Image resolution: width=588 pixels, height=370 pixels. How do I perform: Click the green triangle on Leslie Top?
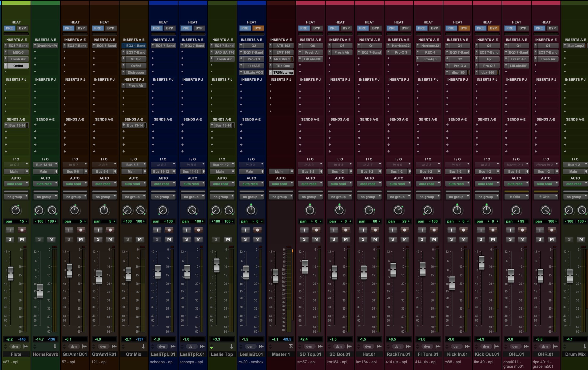tap(211, 347)
